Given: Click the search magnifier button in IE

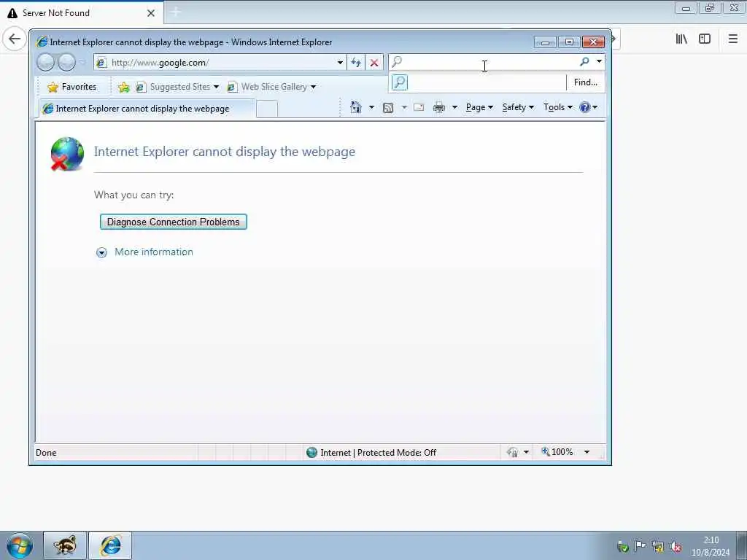Looking at the screenshot, I should coord(584,62).
